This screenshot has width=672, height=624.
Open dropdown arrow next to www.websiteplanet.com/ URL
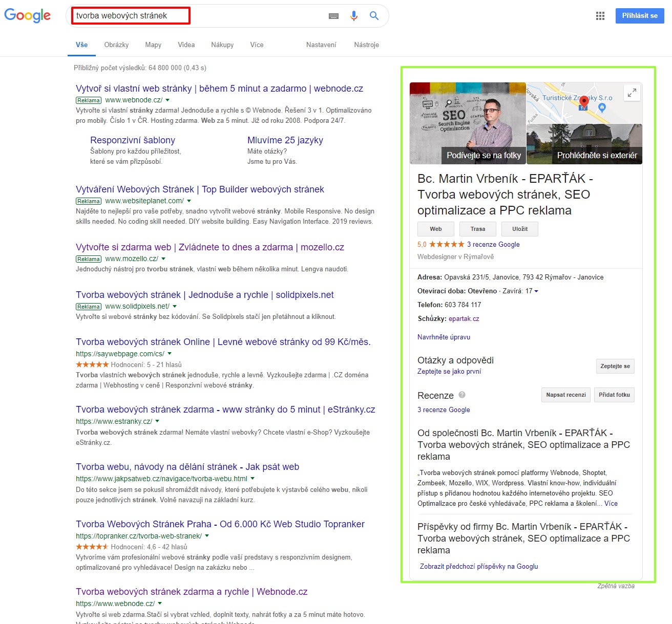189,201
